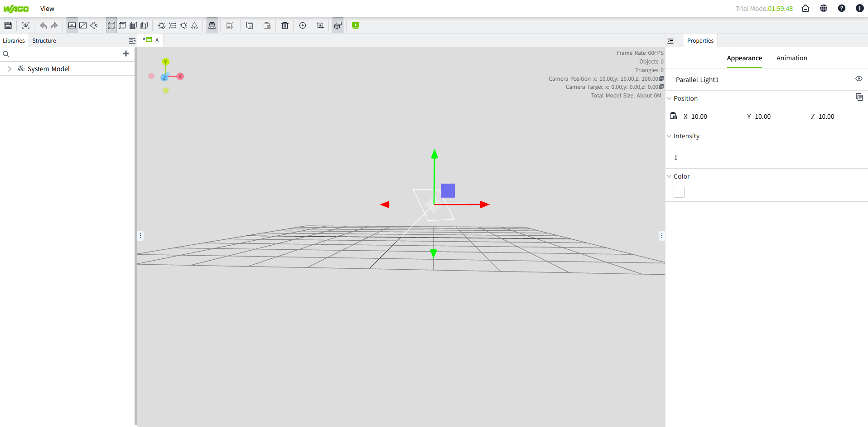The width and height of the screenshot is (868, 427).
Task: Click the copy icon in the toolbar
Action: (x=249, y=25)
